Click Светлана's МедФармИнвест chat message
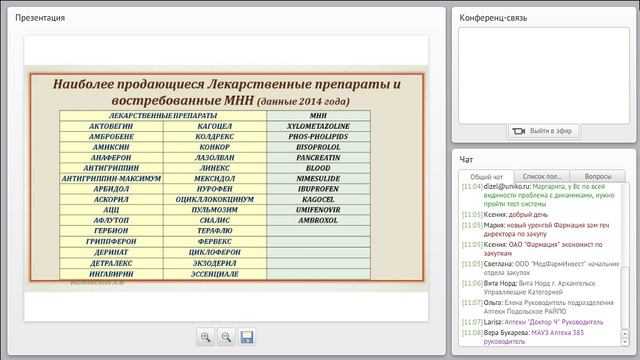 click(541, 268)
